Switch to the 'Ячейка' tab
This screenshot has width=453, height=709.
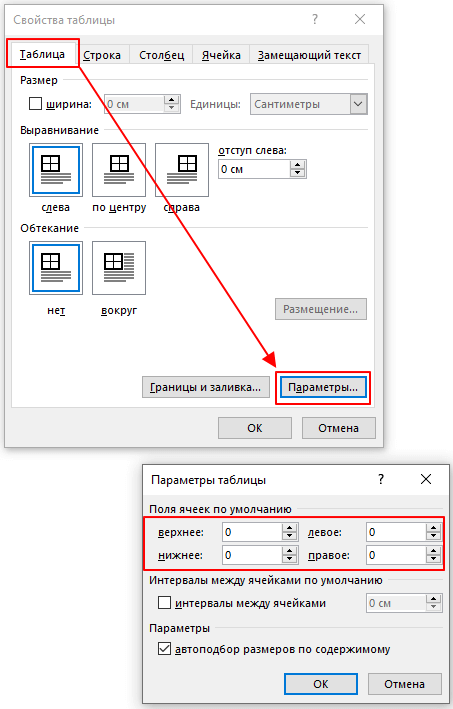tap(221, 55)
